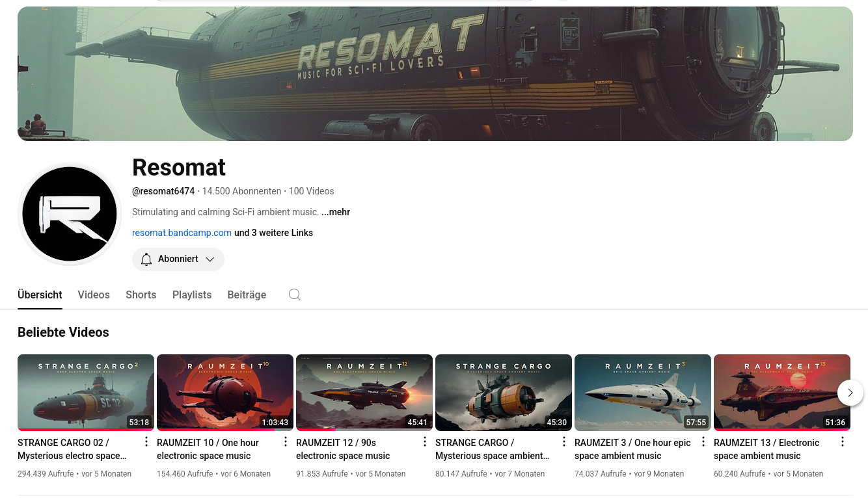Image resolution: width=868 pixels, height=498 pixels.
Task: Open options menu for STRANGE CARGO video
Action: (x=563, y=441)
